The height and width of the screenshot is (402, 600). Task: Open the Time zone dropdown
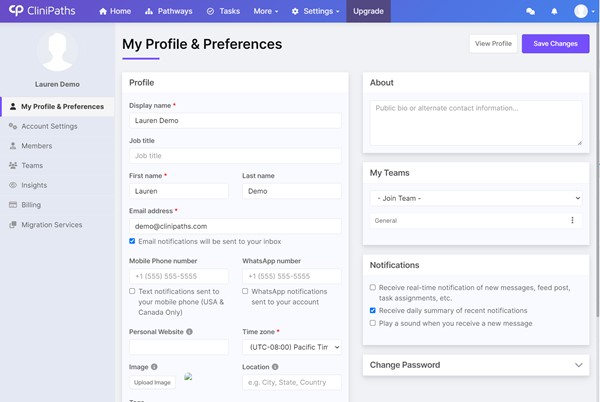click(x=291, y=347)
